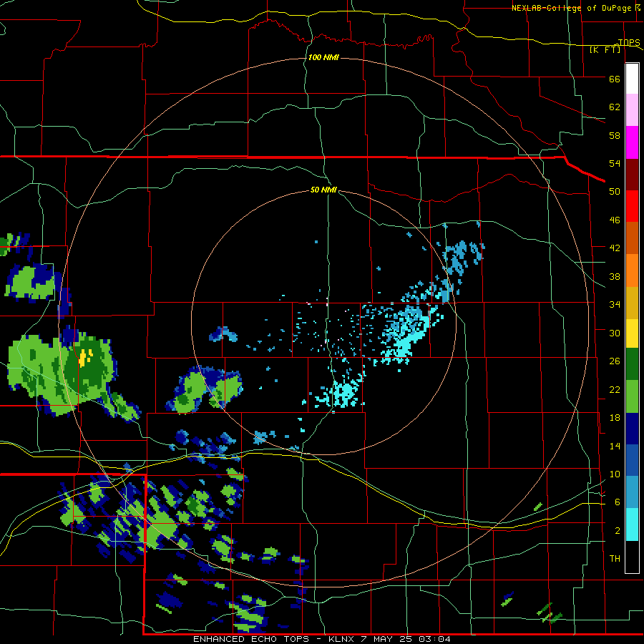Click the "30" legend value
The image size is (644, 644).
[615, 333]
